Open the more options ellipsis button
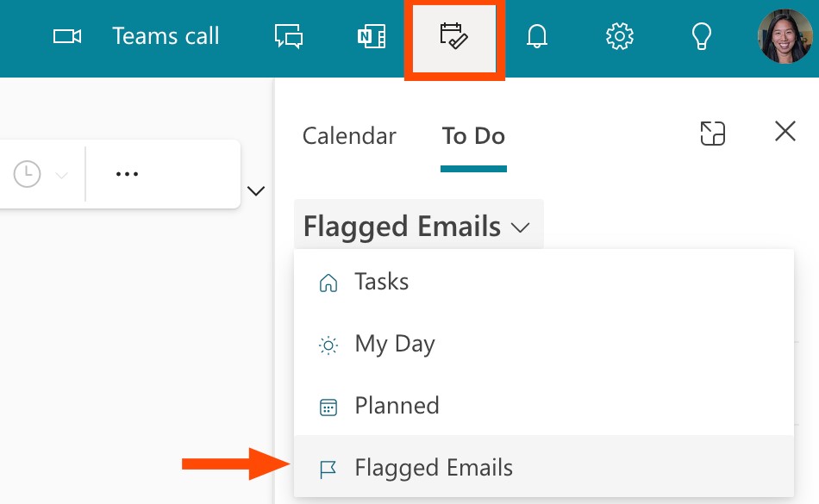The image size is (819, 504). (127, 174)
